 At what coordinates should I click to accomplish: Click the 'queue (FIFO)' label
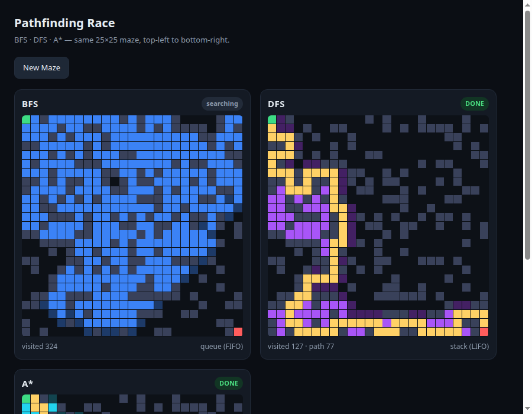(x=222, y=347)
